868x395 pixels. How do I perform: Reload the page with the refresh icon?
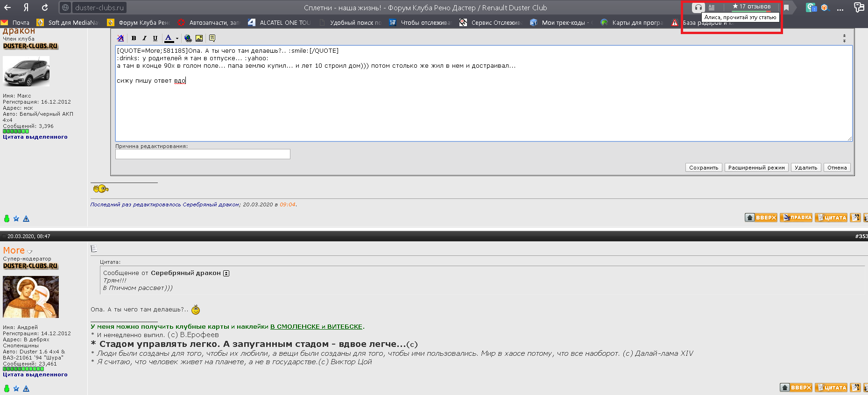(x=45, y=7)
